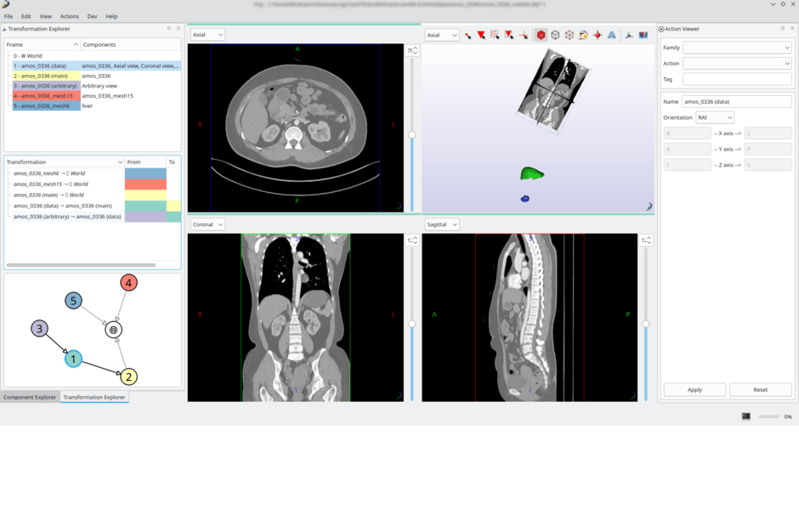Screen dimensions: 799x532
Task: Toggle the red solid cube surface rendering
Action: coord(541,35)
